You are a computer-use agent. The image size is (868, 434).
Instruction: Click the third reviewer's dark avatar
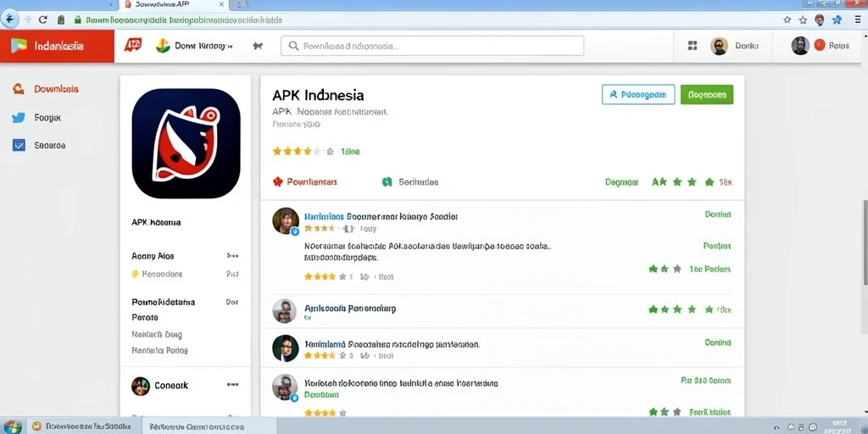pyautogui.click(x=286, y=348)
